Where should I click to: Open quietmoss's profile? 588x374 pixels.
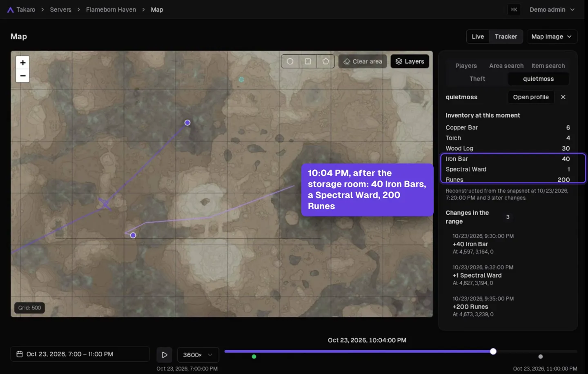(x=531, y=97)
